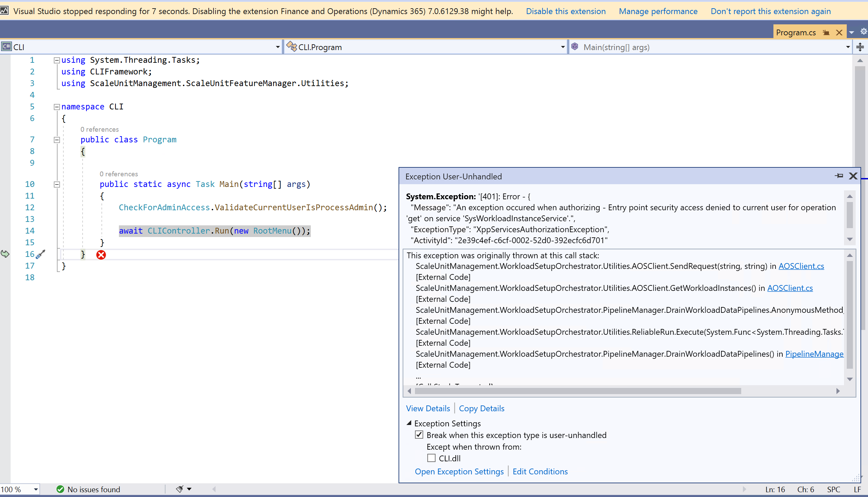Click the green checkmark beside No issues found
The image size is (868, 497).
pyautogui.click(x=60, y=489)
